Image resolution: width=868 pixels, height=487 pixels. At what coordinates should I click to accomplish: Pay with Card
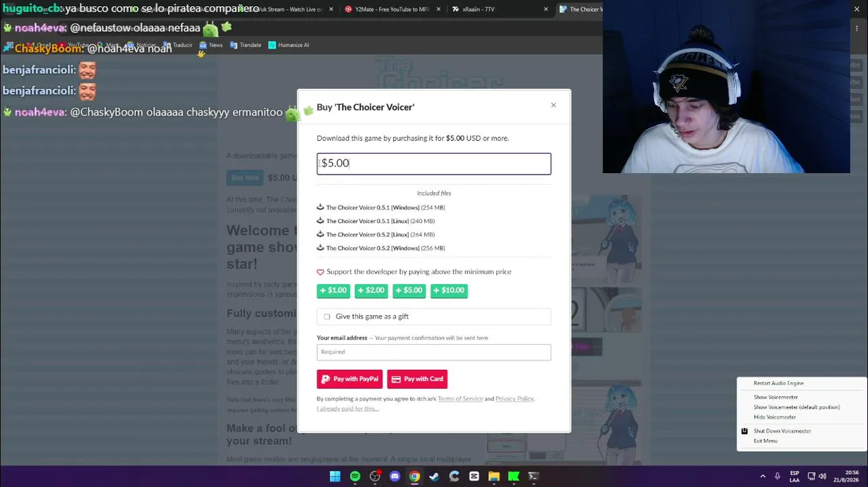coord(417,379)
